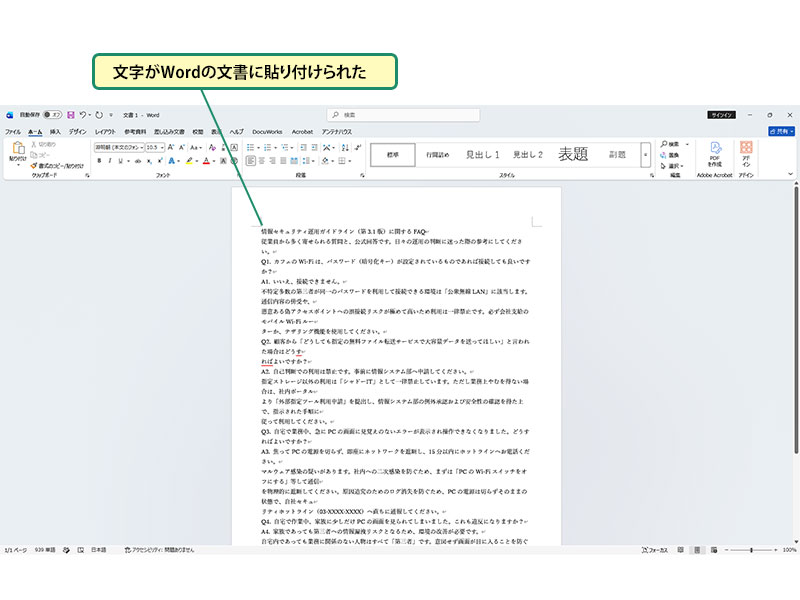Image resolution: width=800 pixels, height=600 pixels.
Task: Apply strikethrough formatting
Action: tap(138, 161)
